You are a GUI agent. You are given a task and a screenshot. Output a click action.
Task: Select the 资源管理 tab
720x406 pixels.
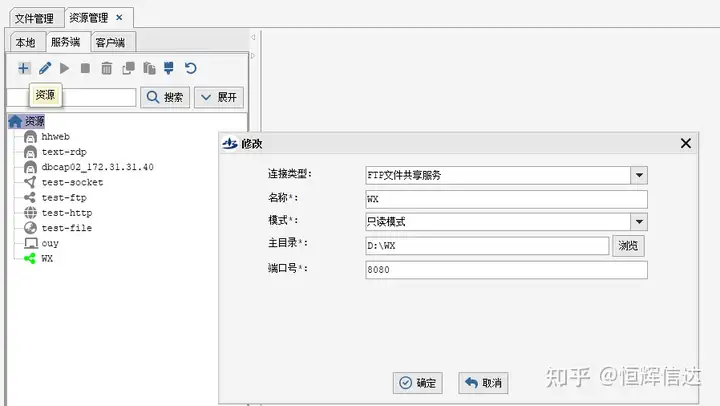[89, 18]
